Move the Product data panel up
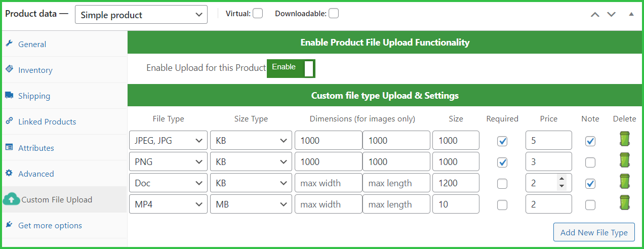Image resolution: width=644 pixels, height=249 pixels. pyautogui.click(x=595, y=14)
